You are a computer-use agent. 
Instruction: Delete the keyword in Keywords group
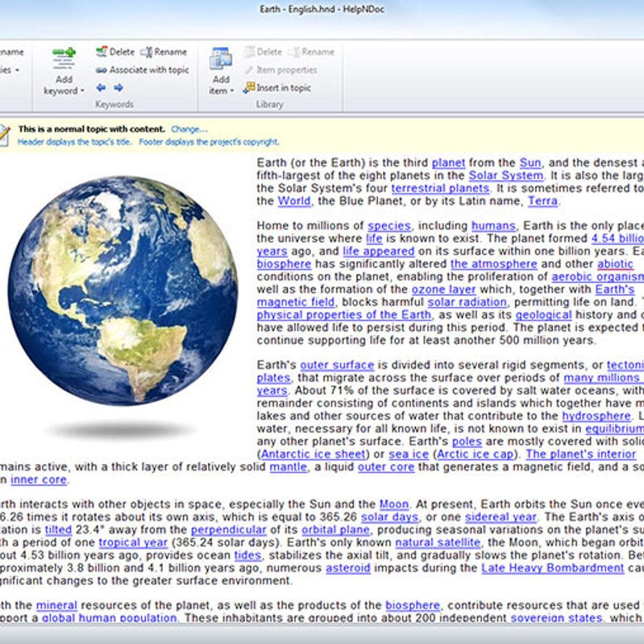(x=115, y=52)
